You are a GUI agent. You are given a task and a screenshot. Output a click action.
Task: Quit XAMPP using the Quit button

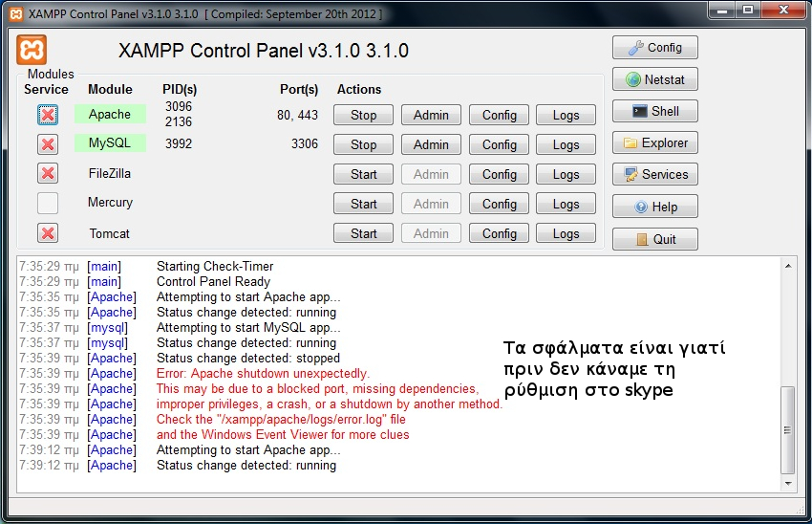pos(655,239)
